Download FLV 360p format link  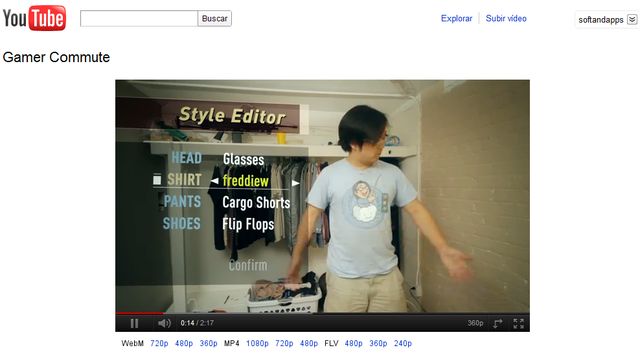[x=378, y=343]
